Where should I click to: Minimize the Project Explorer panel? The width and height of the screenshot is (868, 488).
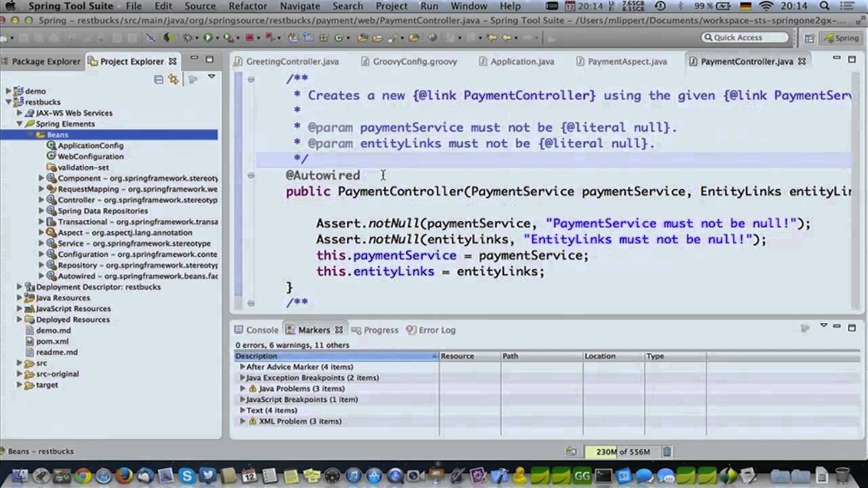coord(195,59)
